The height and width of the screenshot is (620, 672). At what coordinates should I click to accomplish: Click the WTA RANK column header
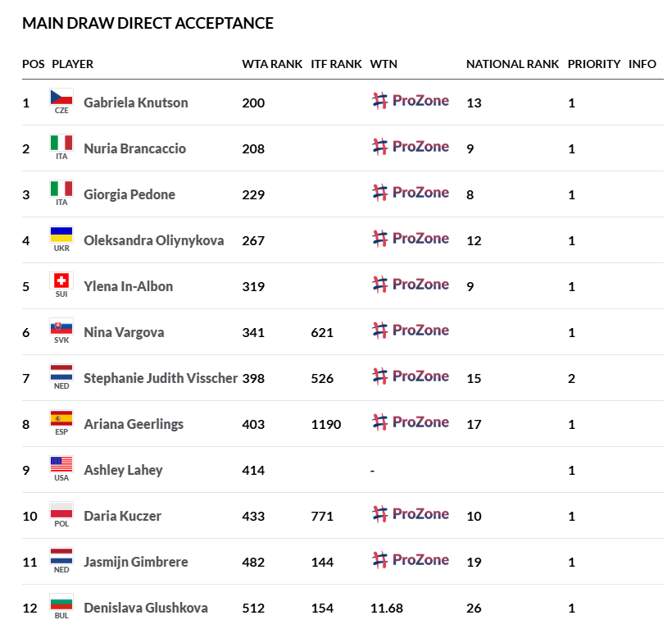click(272, 64)
